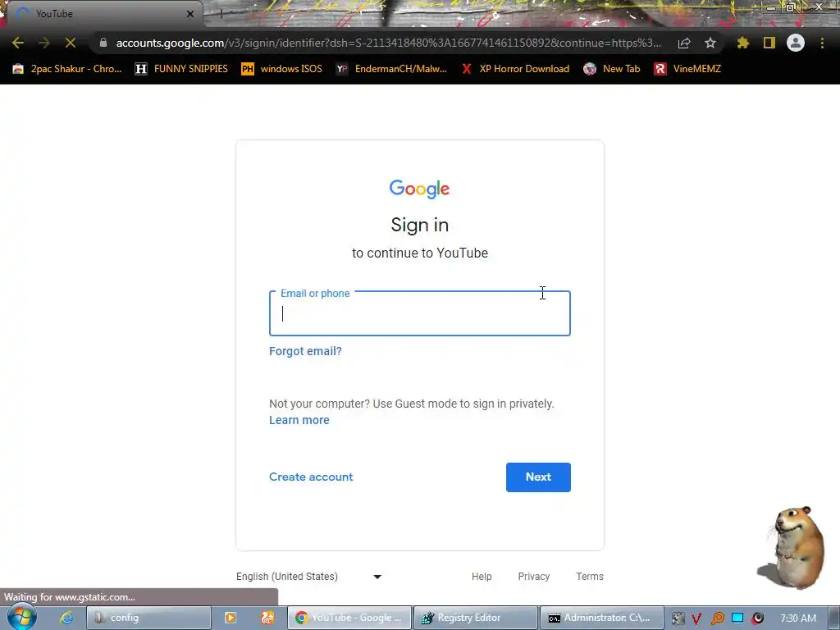Open the Chrome profile avatar
840x630 pixels.
(796, 43)
